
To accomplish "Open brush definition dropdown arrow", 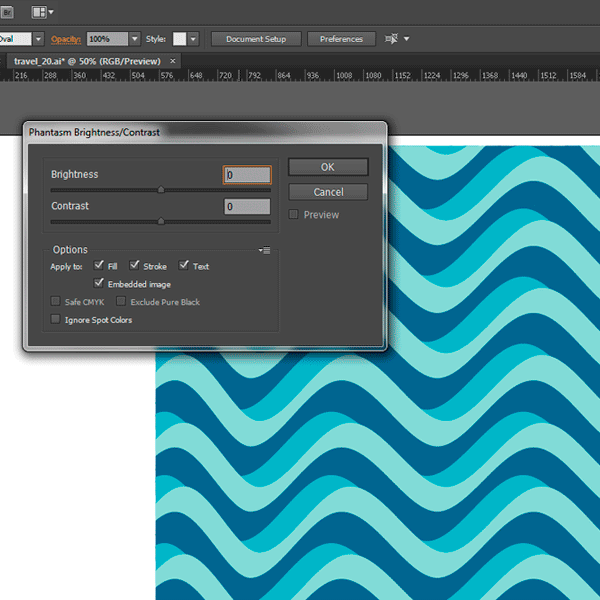I will pyautogui.click(x=38, y=39).
